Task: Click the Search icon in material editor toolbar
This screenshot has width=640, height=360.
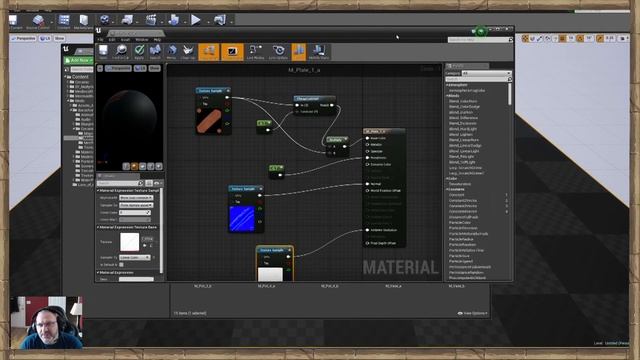Action: point(155,52)
